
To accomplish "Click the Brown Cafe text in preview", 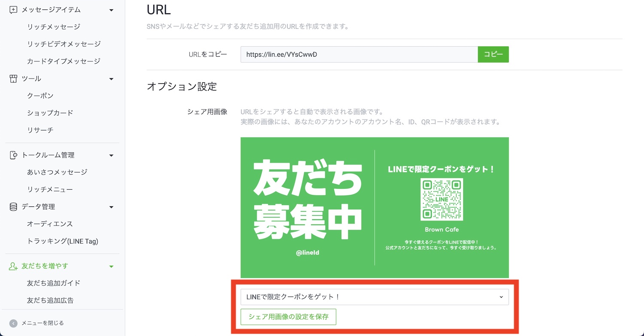I will coord(442,229).
